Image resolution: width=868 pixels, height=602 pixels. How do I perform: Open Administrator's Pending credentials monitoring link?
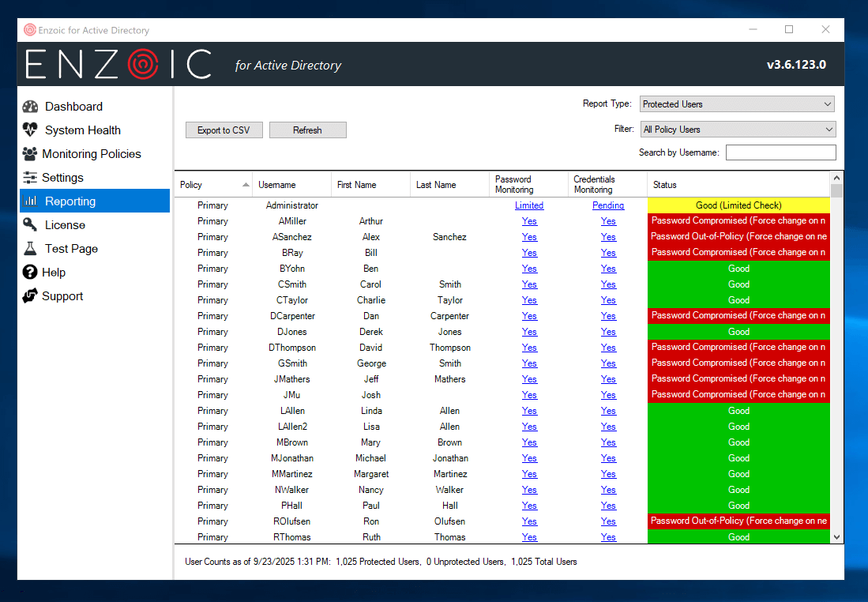[x=608, y=205]
